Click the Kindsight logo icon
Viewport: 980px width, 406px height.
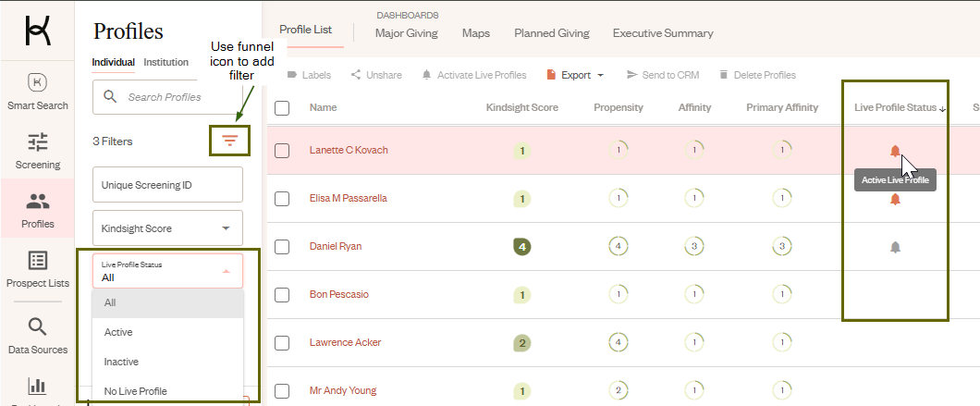click(x=38, y=31)
